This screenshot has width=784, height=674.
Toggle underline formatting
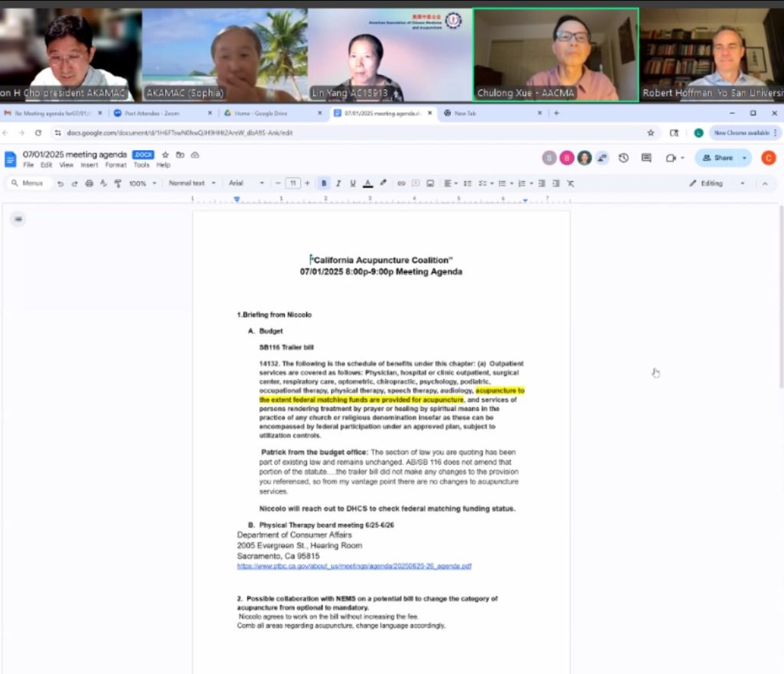[353, 184]
